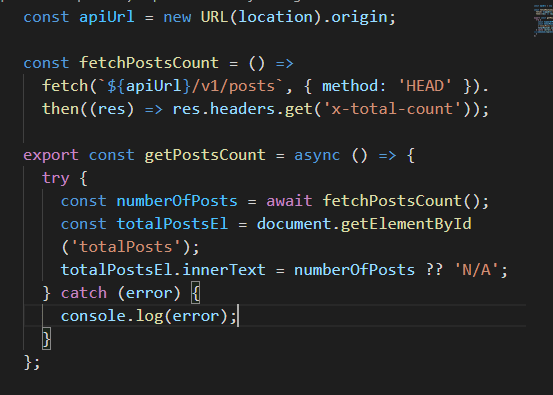This screenshot has height=395, width=553.
Task: Click the 'innerText' property
Action: [x=224, y=270]
